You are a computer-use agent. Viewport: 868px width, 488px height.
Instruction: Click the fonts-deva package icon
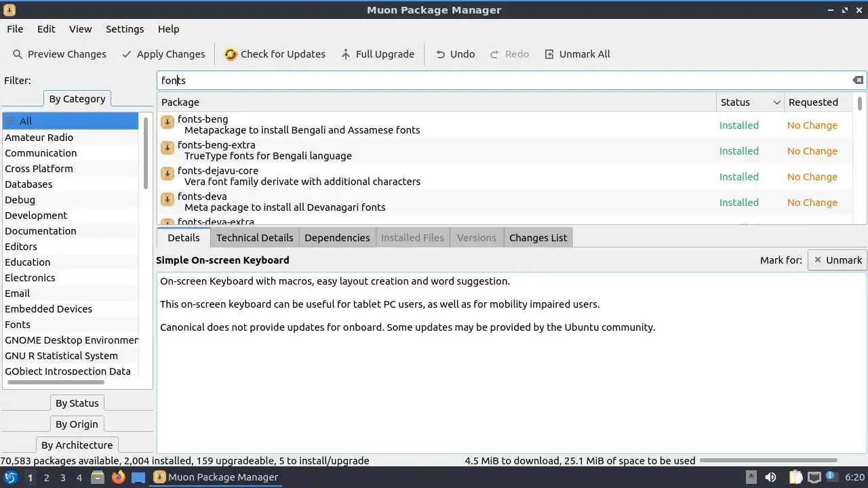point(167,199)
